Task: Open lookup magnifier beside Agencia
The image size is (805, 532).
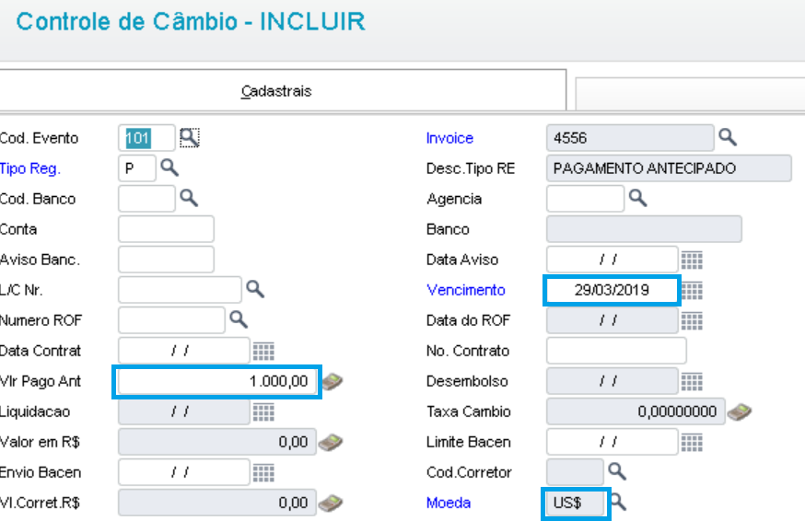Action: (x=637, y=198)
